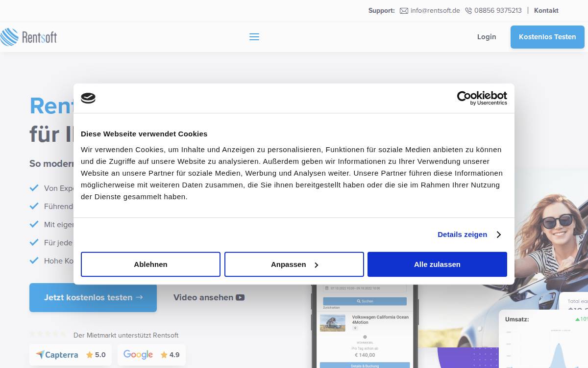588x368 pixels.
Task: Click the Suchen button in phone mockup
Action: coord(365,301)
